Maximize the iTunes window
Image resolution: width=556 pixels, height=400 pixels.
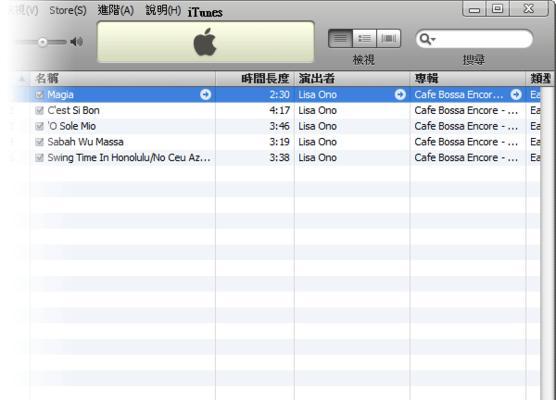[x=497, y=9]
